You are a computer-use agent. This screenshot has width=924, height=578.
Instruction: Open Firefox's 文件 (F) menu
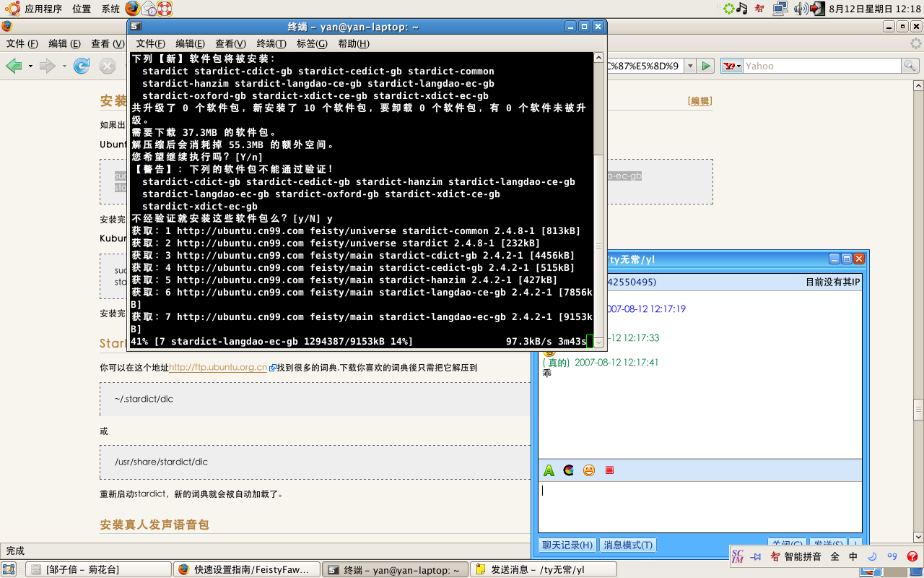pos(22,43)
